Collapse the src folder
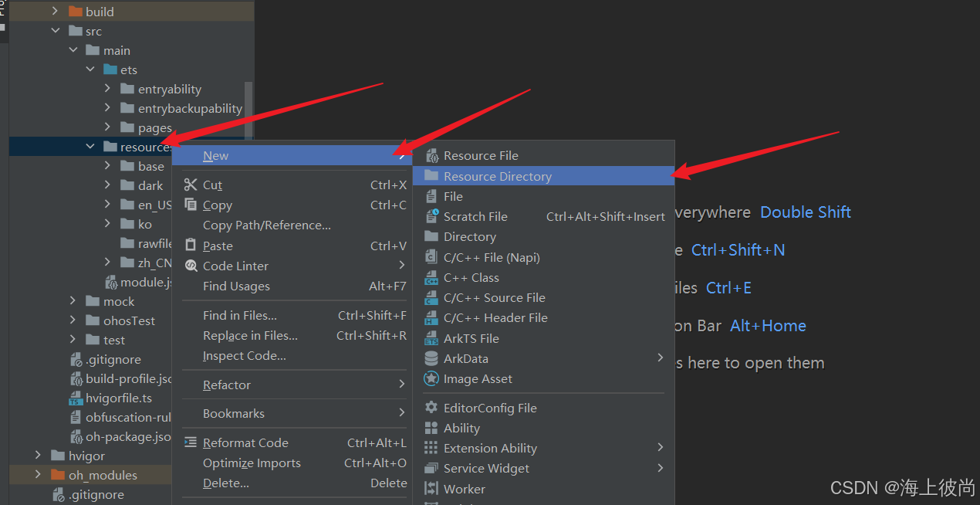 (55, 31)
